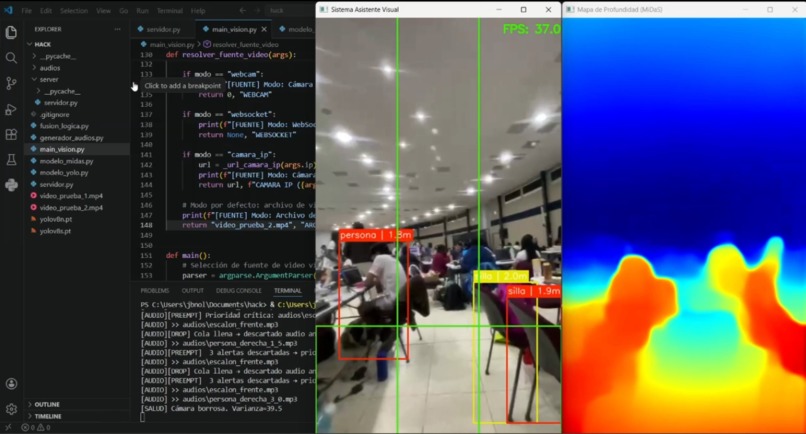Open the View menu

coord(103,10)
